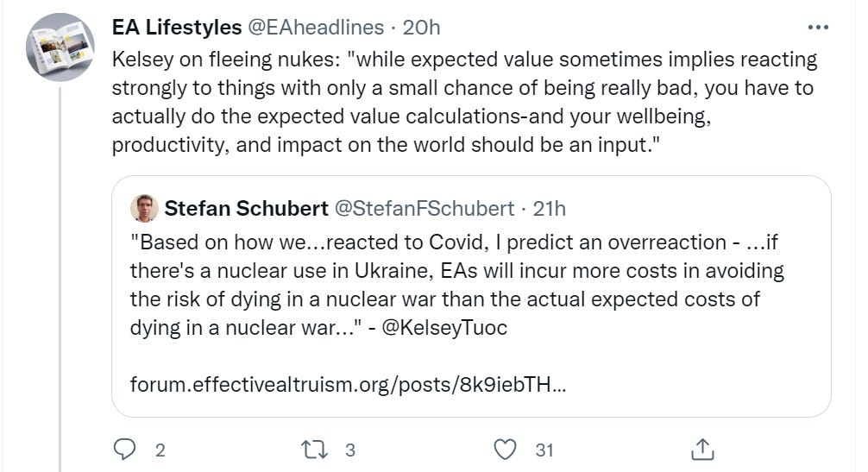The width and height of the screenshot is (868, 472).
Task: Click the @StefanFSchubert handle
Action: [424, 208]
